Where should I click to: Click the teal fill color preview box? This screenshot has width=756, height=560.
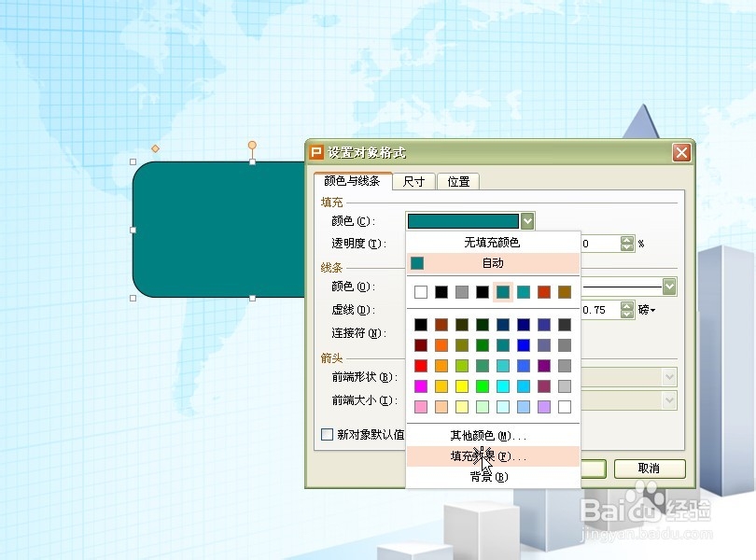[463, 221]
